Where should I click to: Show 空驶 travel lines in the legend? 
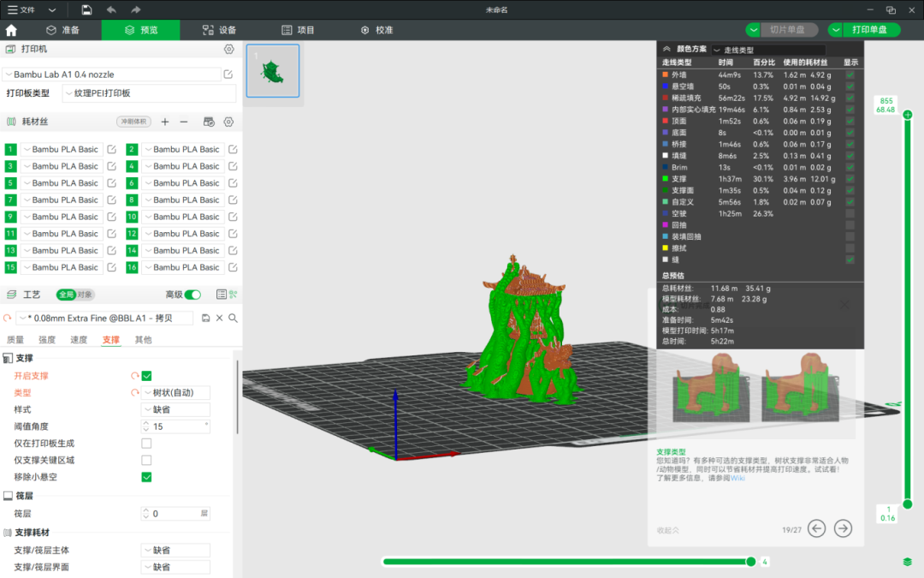(850, 213)
